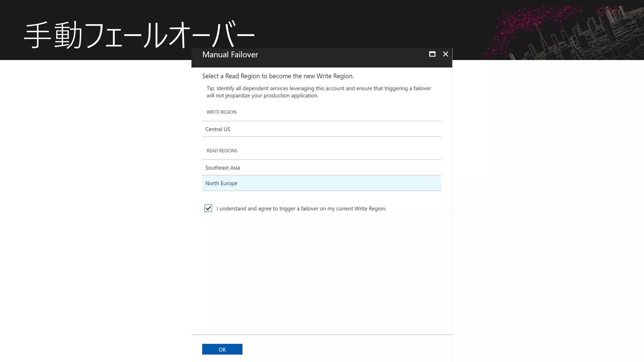Click the 'Select a Read Region' instruction
The image size is (644, 362).
278,76
